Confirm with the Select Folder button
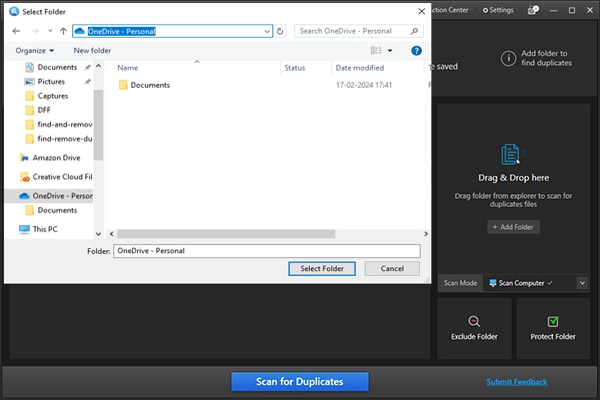The height and width of the screenshot is (400, 600). click(322, 269)
